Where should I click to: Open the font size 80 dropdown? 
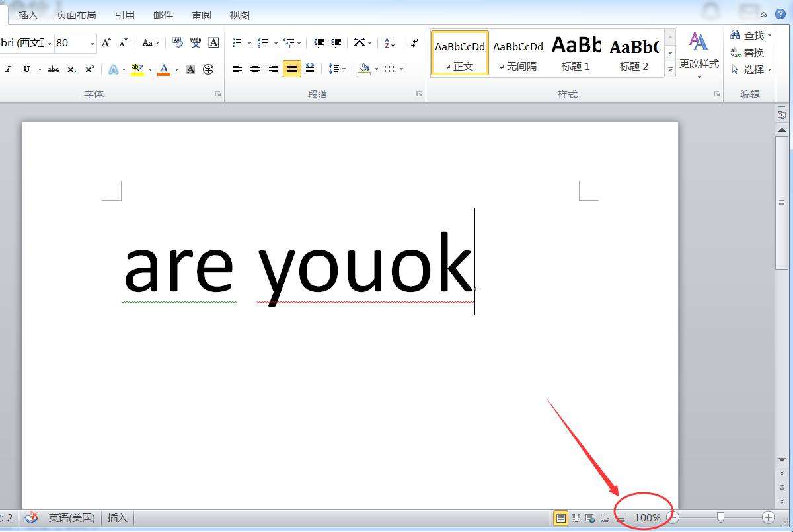(x=92, y=44)
